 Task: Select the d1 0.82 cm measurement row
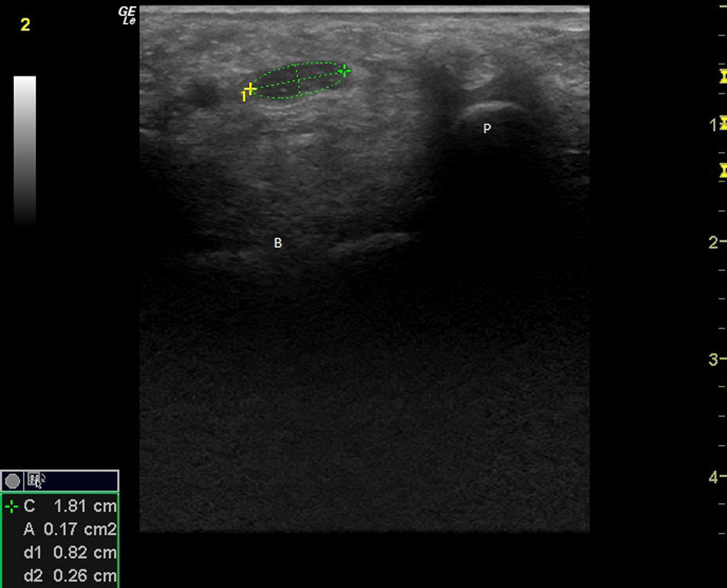[x=70, y=553]
